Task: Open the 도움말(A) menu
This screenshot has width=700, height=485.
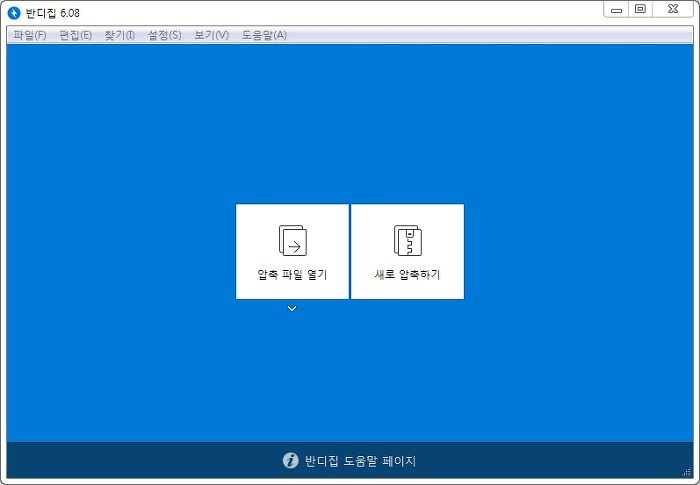Action: pos(264,35)
